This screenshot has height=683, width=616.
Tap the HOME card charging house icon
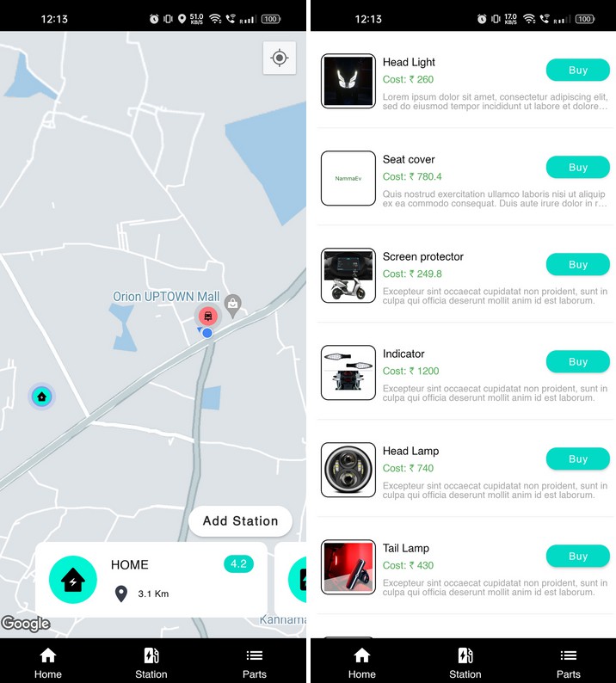coord(73,580)
